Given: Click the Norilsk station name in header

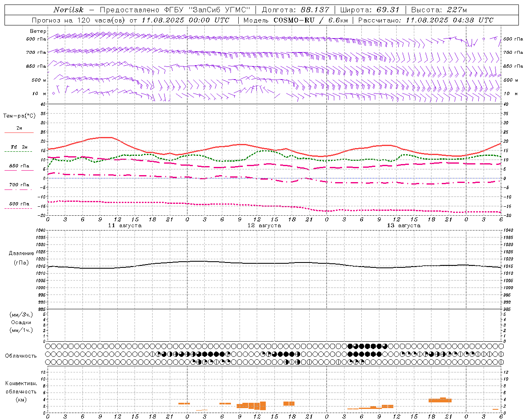Looking at the screenshot, I should pyautogui.click(x=68, y=10).
